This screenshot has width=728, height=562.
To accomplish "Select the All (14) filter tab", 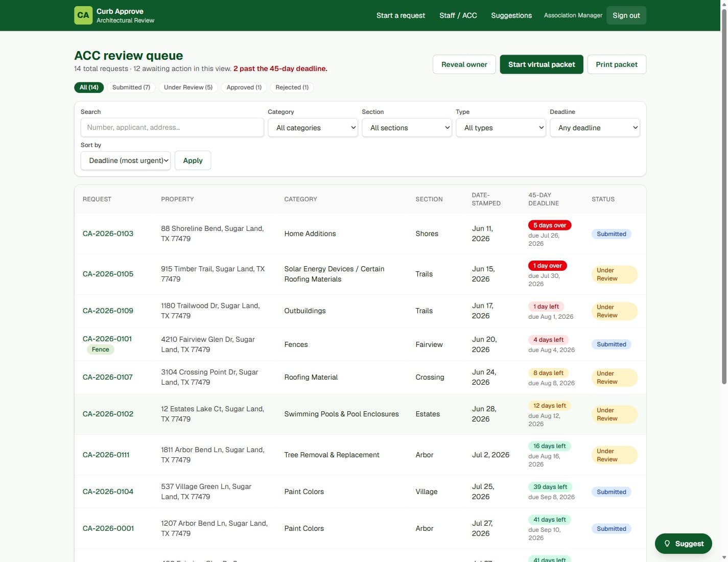I will [x=89, y=87].
